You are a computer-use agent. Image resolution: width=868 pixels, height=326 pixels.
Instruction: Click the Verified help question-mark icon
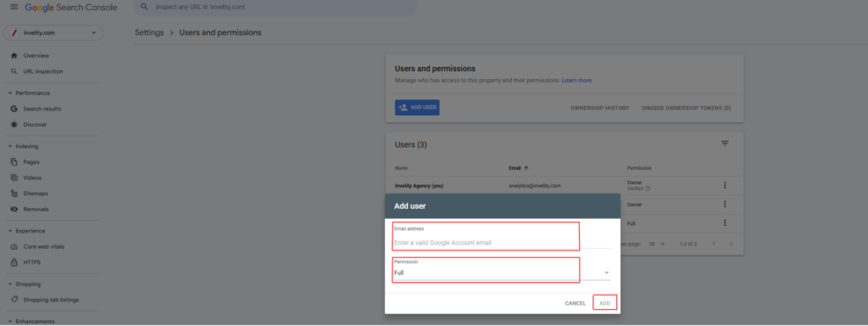(648, 188)
